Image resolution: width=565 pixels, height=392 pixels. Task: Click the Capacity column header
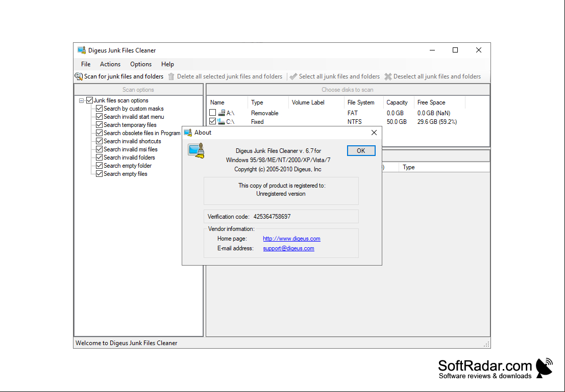click(399, 102)
